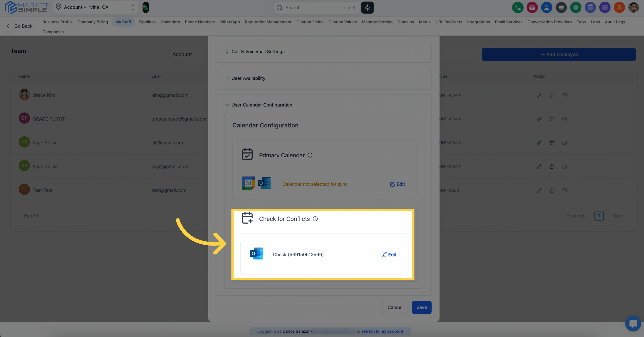
Task: Click the green dollar sign icon
Action: [575, 7]
